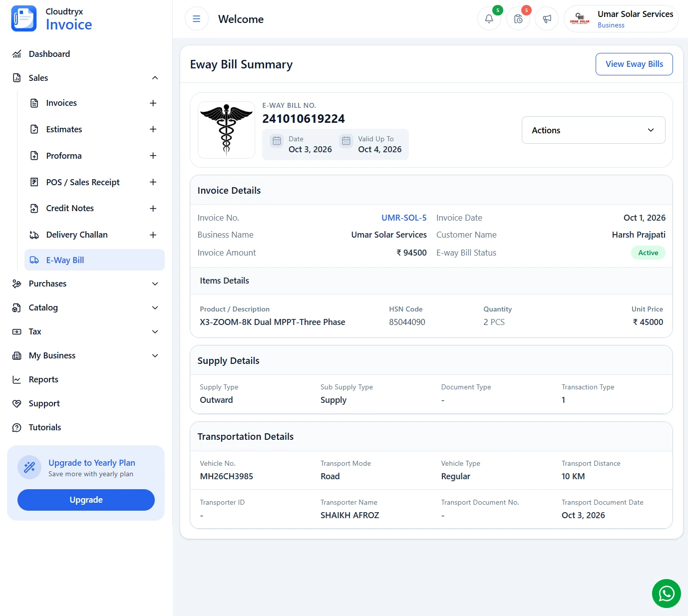Viewport: 688px width, 616px height.
Task: Click HSN code 85044090
Action: pos(407,322)
